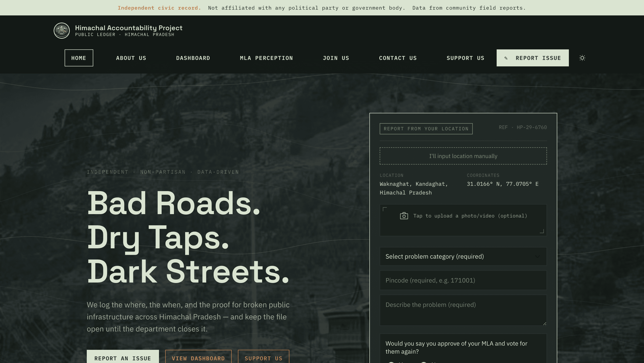Click the "Public Ledger · Himachal Pradesh" tagline
Image resolution: width=644 pixels, height=363 pixels.
point(125,35)
